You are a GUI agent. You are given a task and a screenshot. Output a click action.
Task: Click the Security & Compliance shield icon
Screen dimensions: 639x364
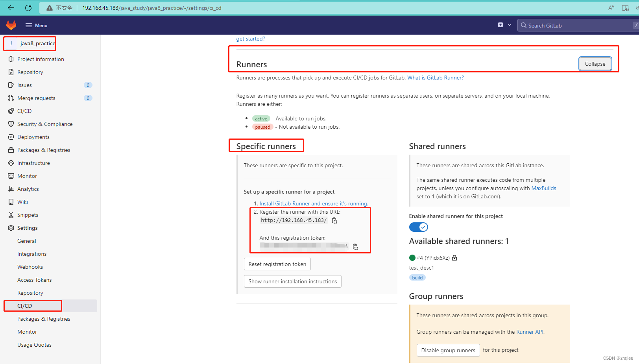click(11, 124)
